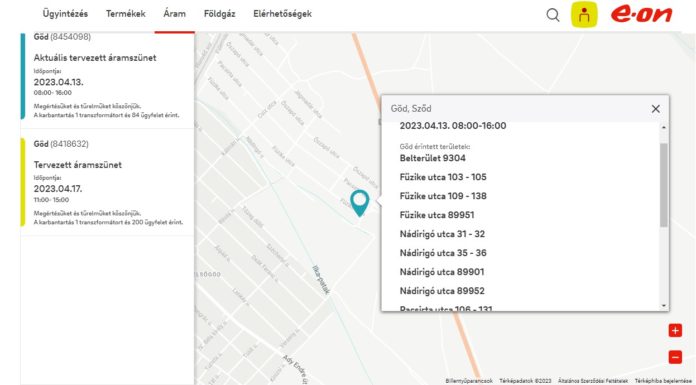Click the date 2023.04.17. in the left panel
This screenshot has height=385, width=696.
58,189
